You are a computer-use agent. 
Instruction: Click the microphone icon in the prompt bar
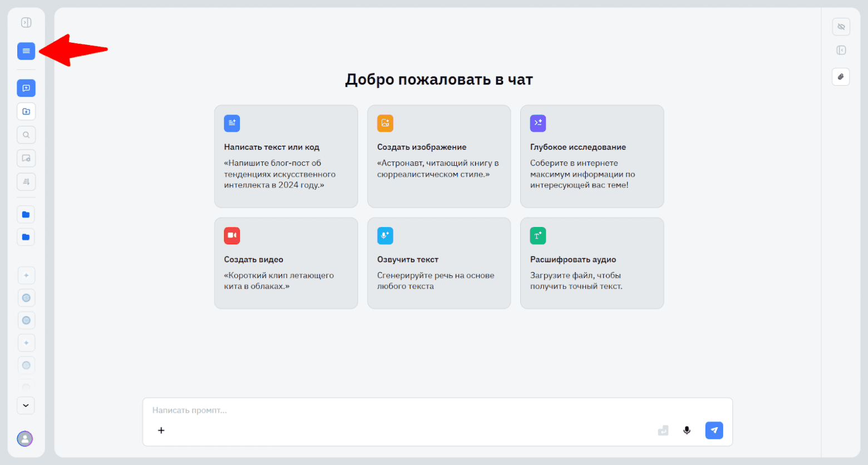[x=687, y=430]
